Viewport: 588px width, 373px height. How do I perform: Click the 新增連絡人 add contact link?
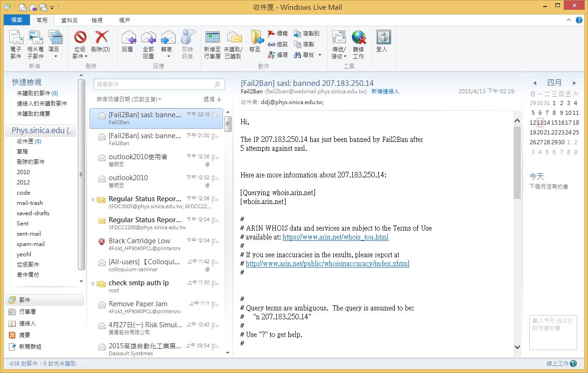click(385, 91)
